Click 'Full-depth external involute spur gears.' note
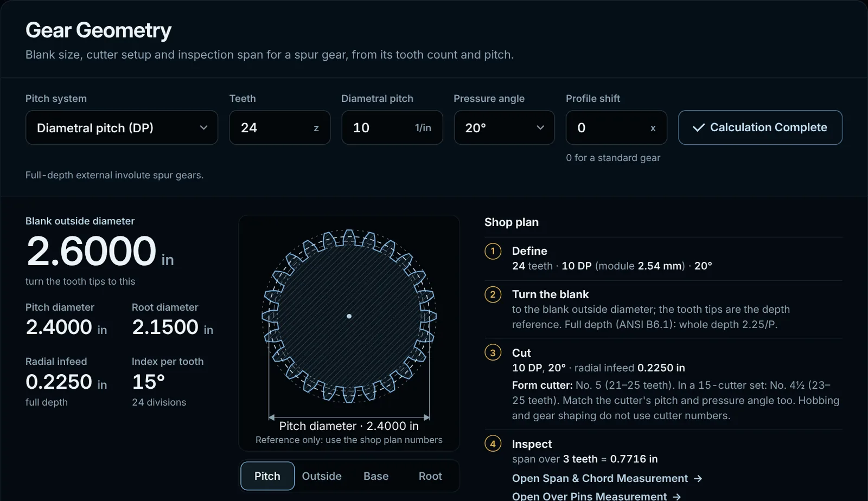The width and height of the screenshot is (868, 501). point(114,175)
